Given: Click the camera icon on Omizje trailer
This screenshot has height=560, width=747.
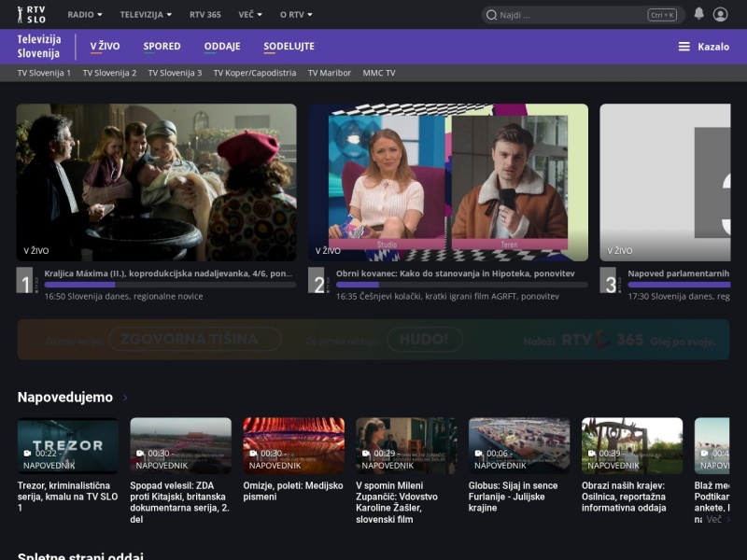Looking at the screenshot, I should coord(253,454).
